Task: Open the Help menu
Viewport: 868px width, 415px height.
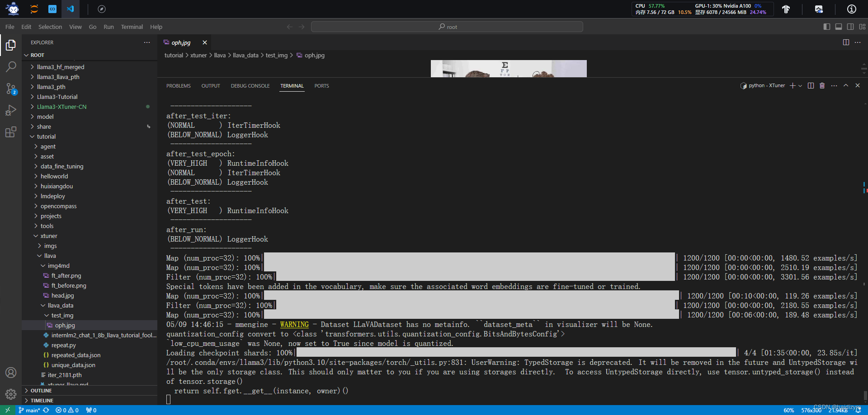Action: pos(156,27)
